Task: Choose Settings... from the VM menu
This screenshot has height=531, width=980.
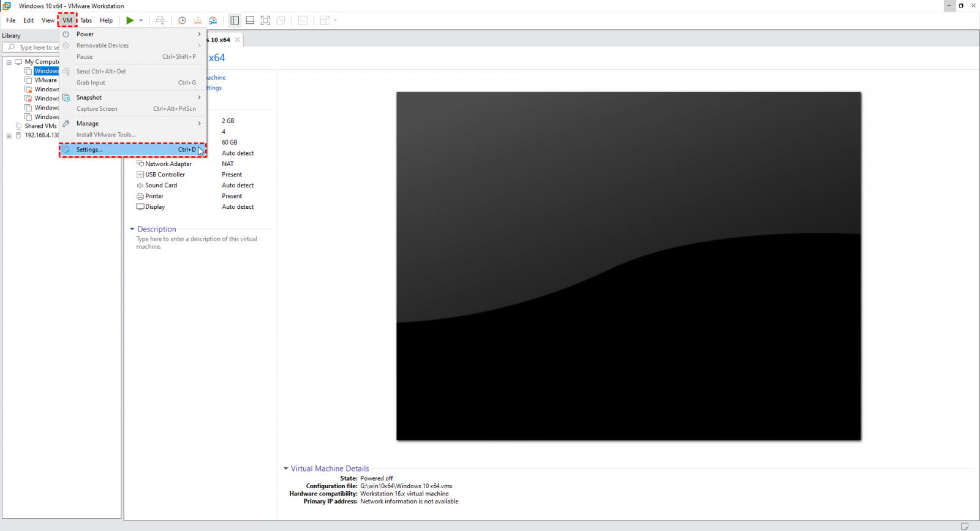Action: pos(89,149)
